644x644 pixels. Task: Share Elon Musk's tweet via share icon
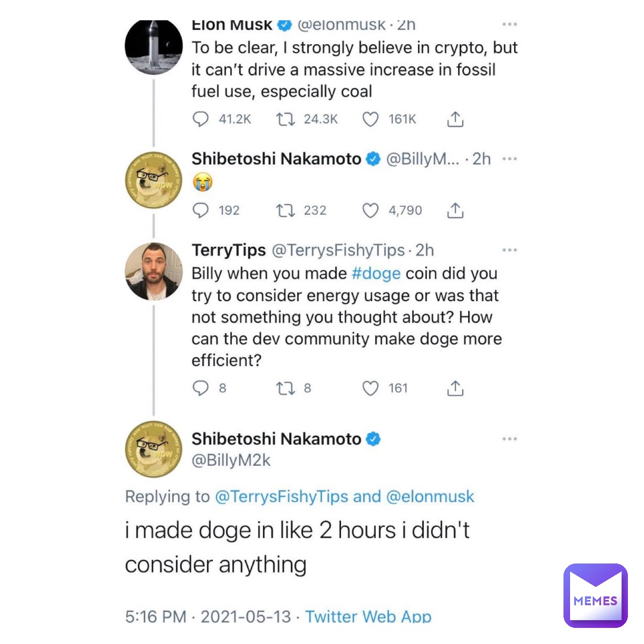tap(454, 120)
